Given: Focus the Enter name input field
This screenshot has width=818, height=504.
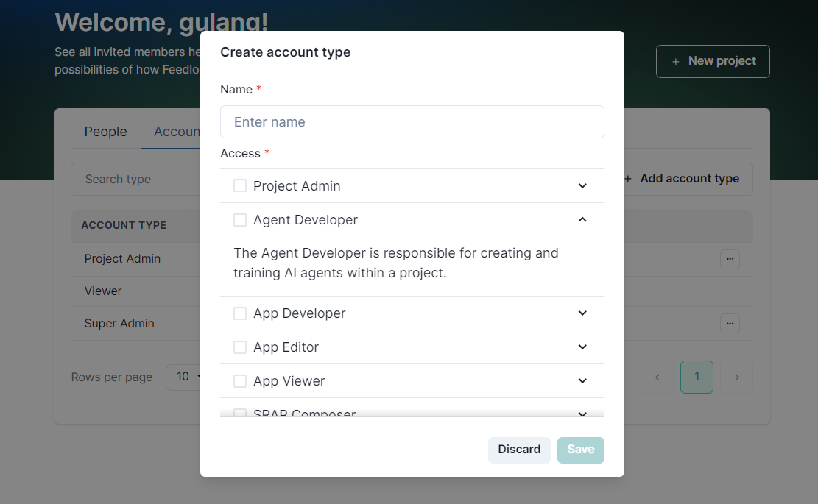Looking at the screenshot, I should 412,122.
